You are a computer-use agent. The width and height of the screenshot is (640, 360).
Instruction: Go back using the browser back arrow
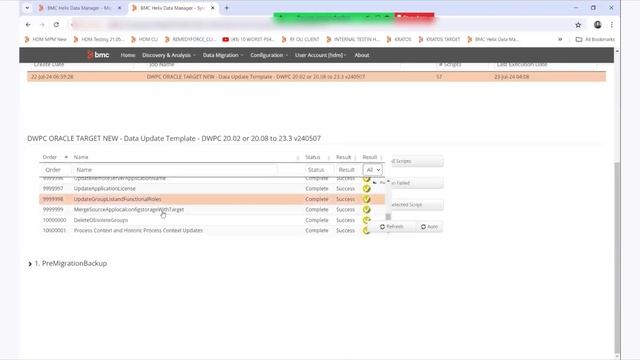coord(28,24)
